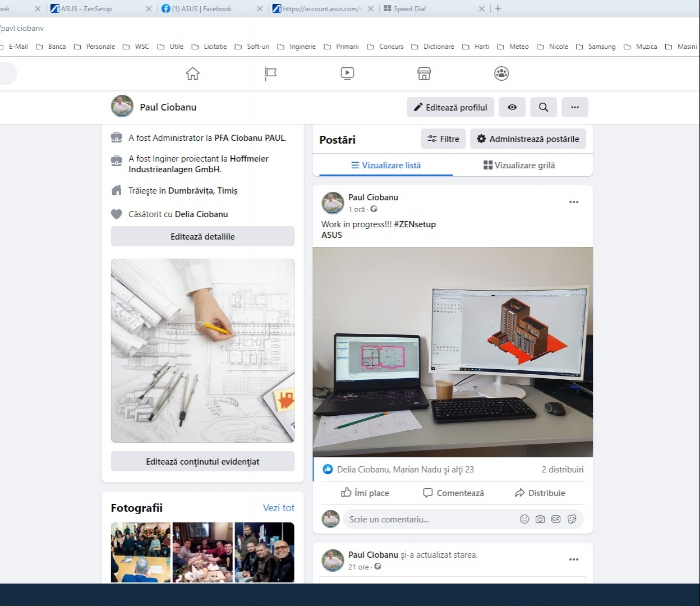Screen dimensions: 700x606
Task: Open options menu for Work in progress post
Action: pyautogui.click(x=573, y=202)
